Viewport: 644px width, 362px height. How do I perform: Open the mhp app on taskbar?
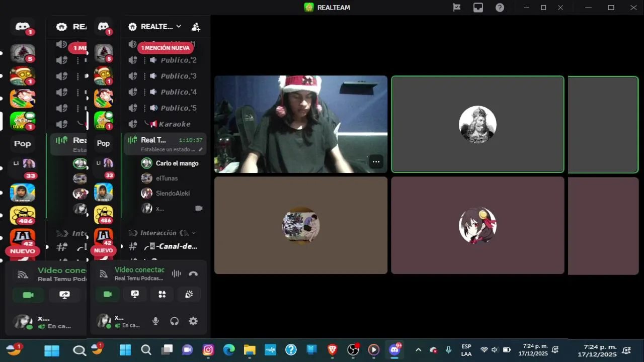(x=270, y=350)
